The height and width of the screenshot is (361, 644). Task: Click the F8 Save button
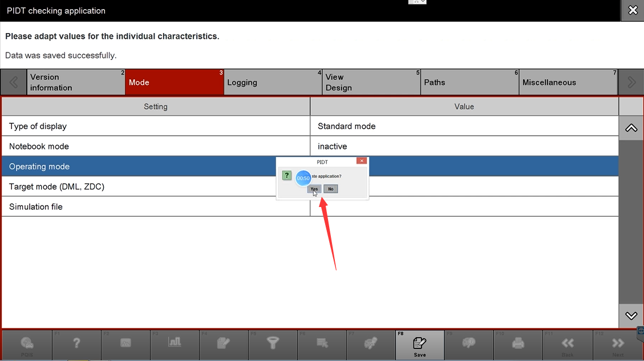419,344
